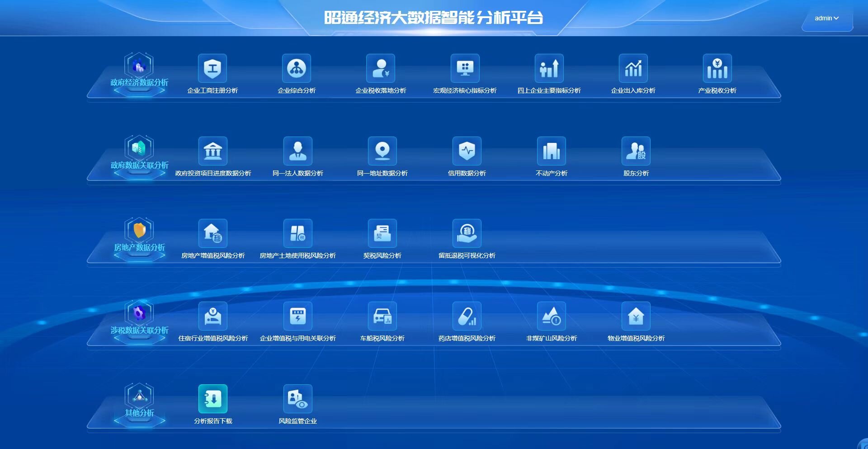The width and height of the screenshot is (868, 449).
Task: Click the 企业税收落地分析 person-yen icon
Action: coord(381,68)
